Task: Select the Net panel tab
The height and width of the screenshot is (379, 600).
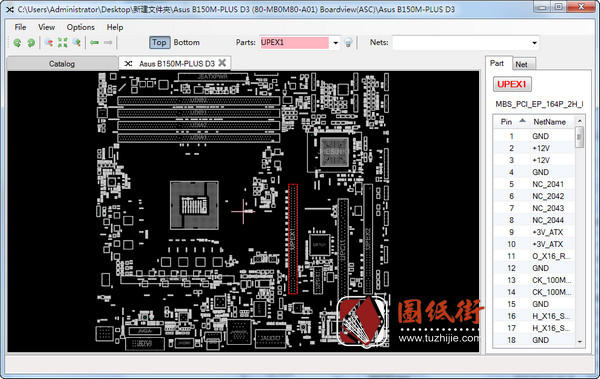Action: click(x=521, y=64)
